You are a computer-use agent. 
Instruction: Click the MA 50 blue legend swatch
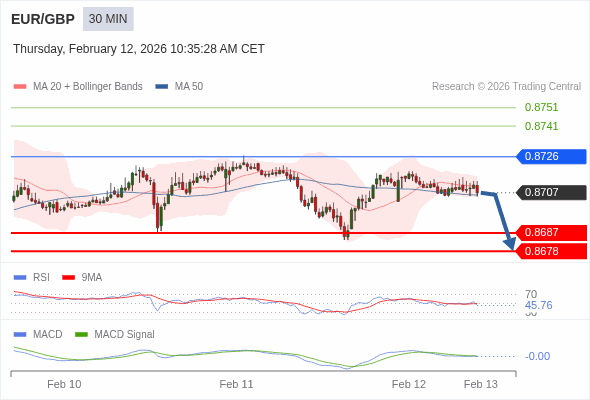[x=162, y=87]
